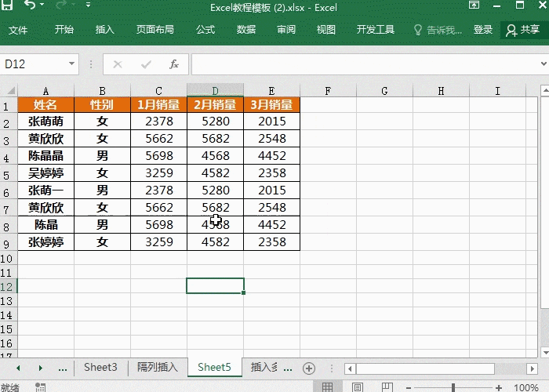549x392 pixels.
Task: Switch to the 视图 ribbon tab
Action: [326, 30]
